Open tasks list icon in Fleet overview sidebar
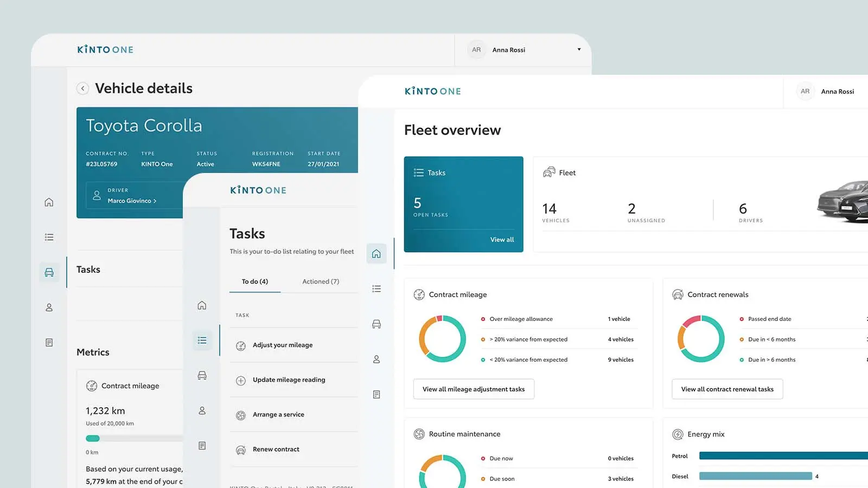This screenshot has width=868, height=488. (x=376, y=289)
